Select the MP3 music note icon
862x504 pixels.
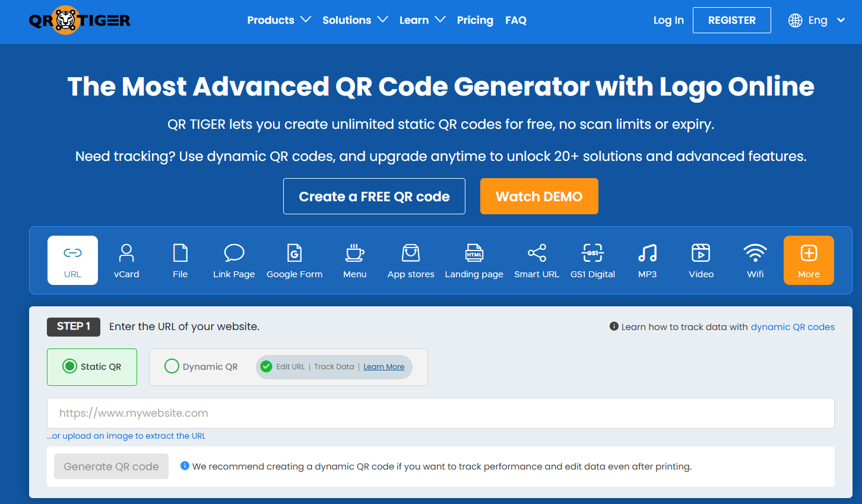(x=647, y=253)
